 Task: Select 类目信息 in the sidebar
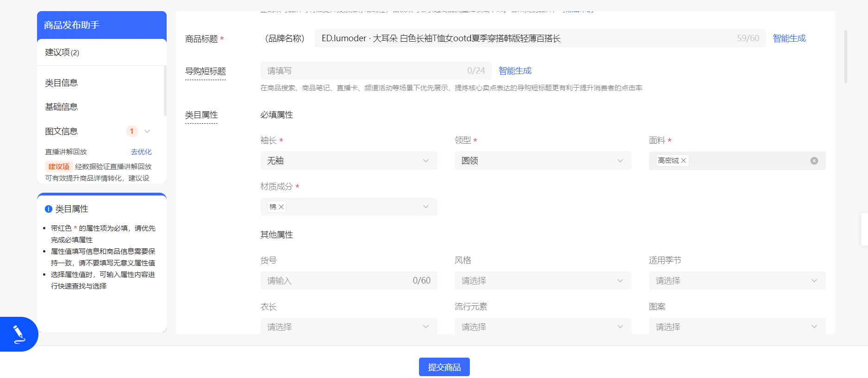point(61,83)
